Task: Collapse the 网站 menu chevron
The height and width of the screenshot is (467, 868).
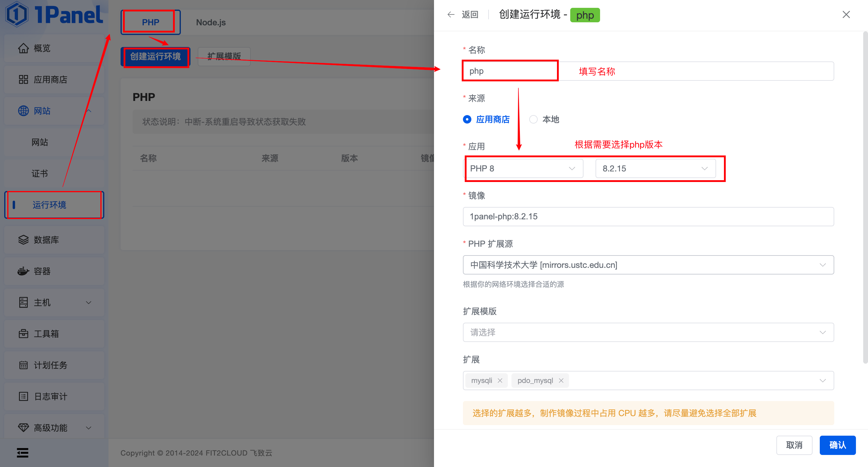Action: click(89, 111)
